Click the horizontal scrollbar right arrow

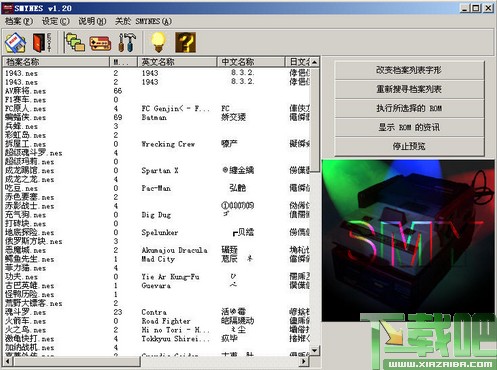tap(303, 361)
